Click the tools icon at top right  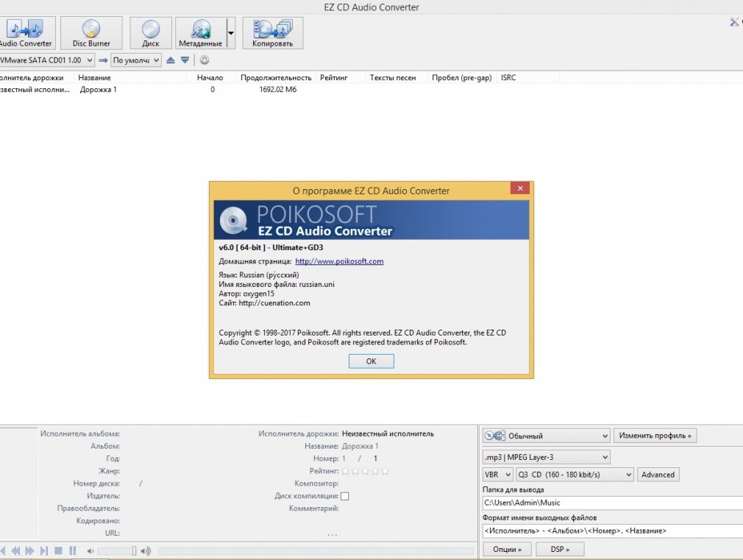pyautogui.click(x=734, y=22)
